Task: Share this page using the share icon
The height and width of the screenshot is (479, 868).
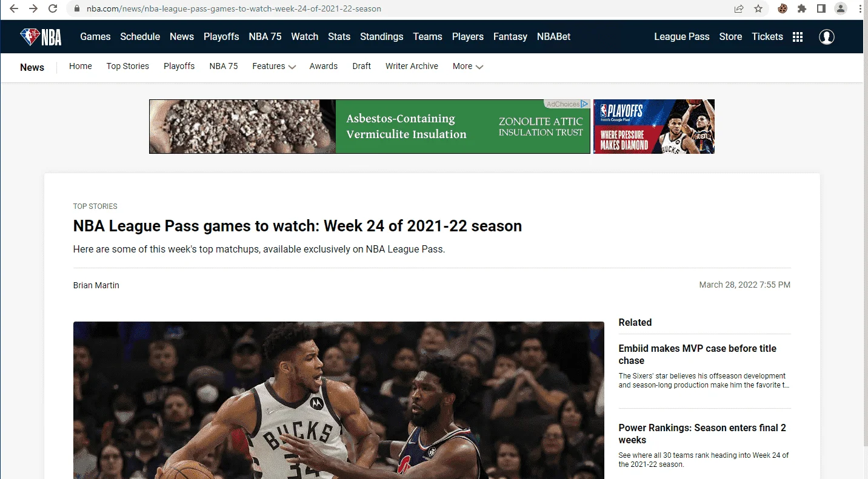Action: tap(739, 8)
